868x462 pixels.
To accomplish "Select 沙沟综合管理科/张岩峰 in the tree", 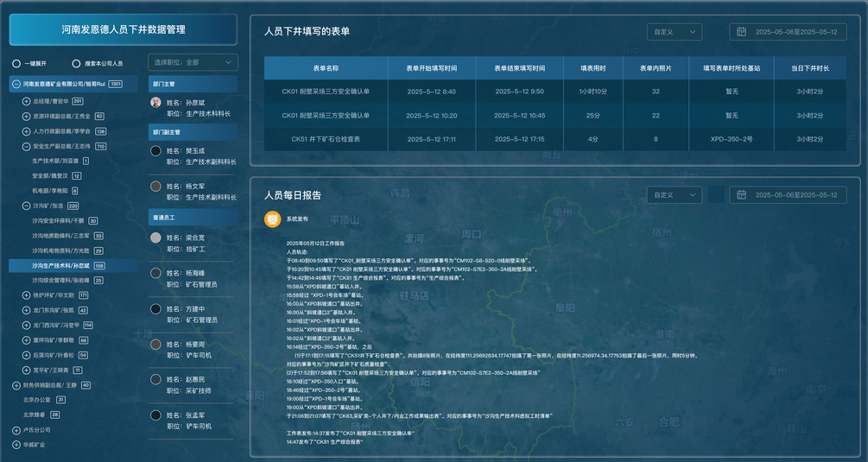I will [60, 281].
